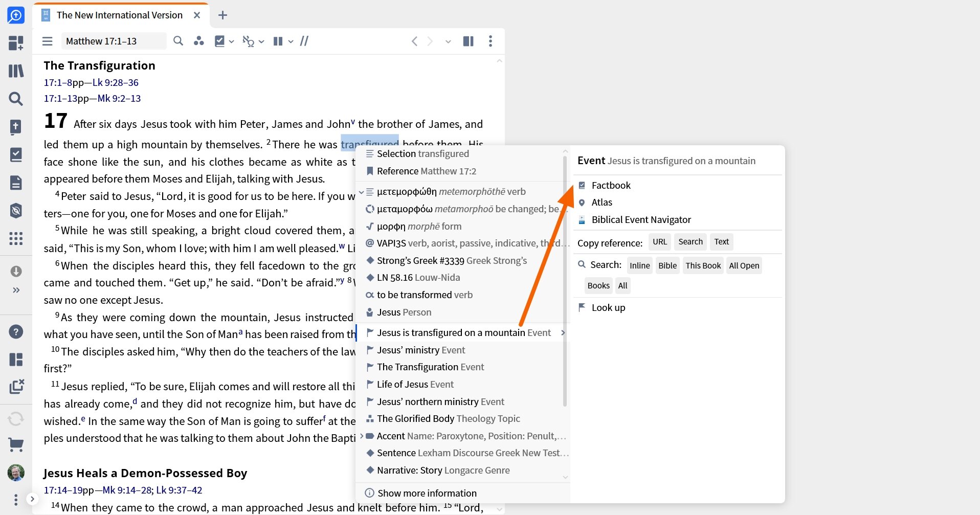Go forward with the right navigation arrow

tap(430, 41)
